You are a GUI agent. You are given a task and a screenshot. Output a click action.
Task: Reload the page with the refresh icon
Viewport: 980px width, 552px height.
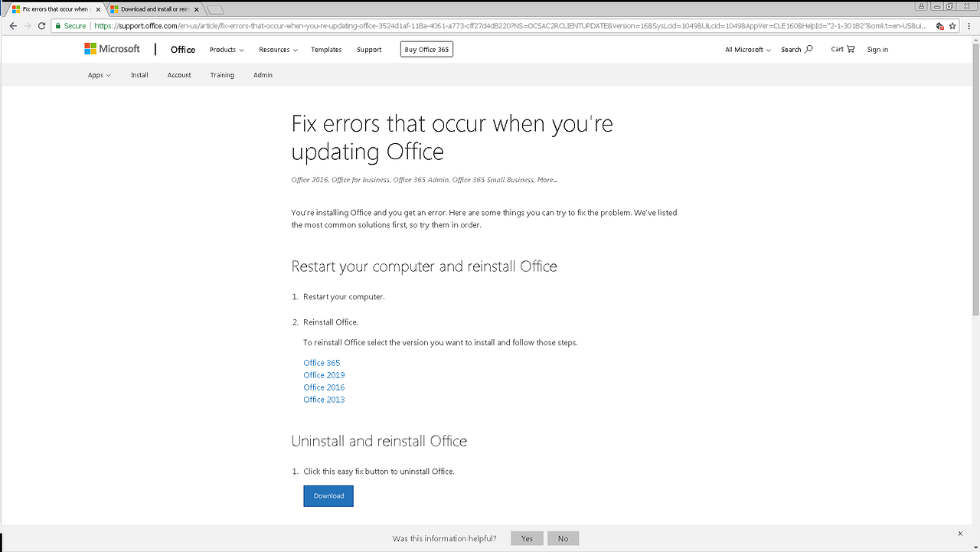pos(41,25)
